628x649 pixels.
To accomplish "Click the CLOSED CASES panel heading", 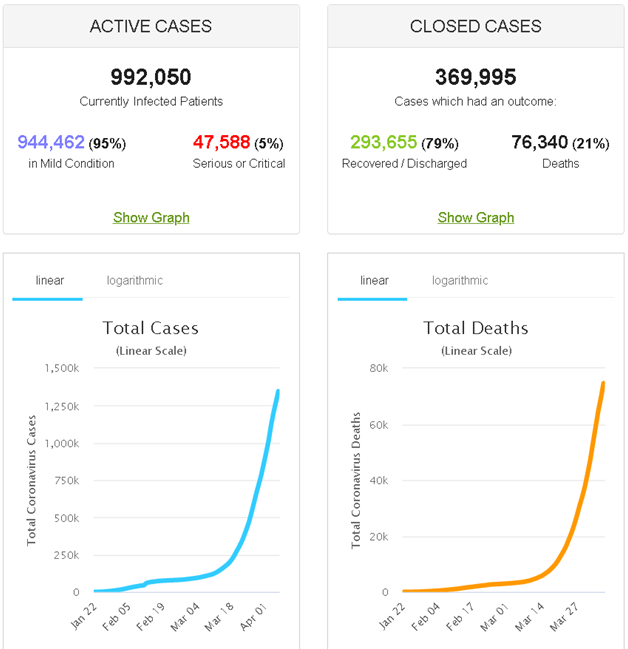I will click(476, 26).
